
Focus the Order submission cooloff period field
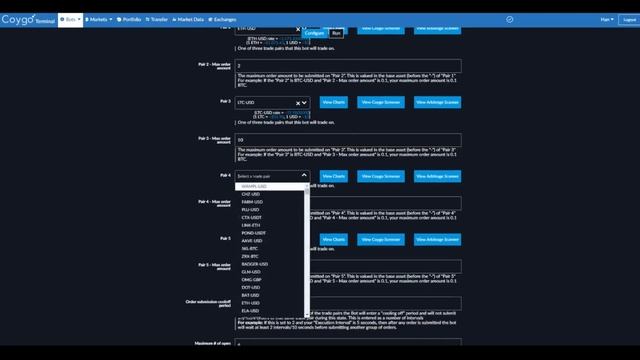click(x=386, y=303)
